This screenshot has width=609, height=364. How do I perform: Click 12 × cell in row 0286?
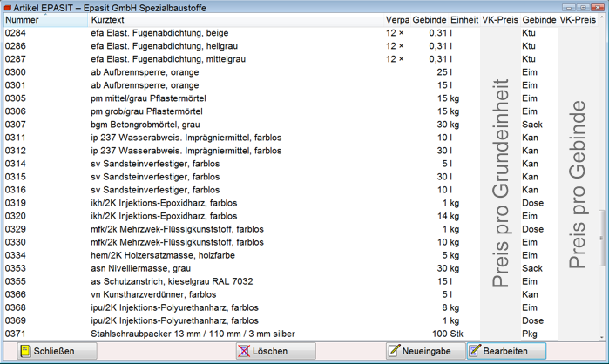click(395, 46)
